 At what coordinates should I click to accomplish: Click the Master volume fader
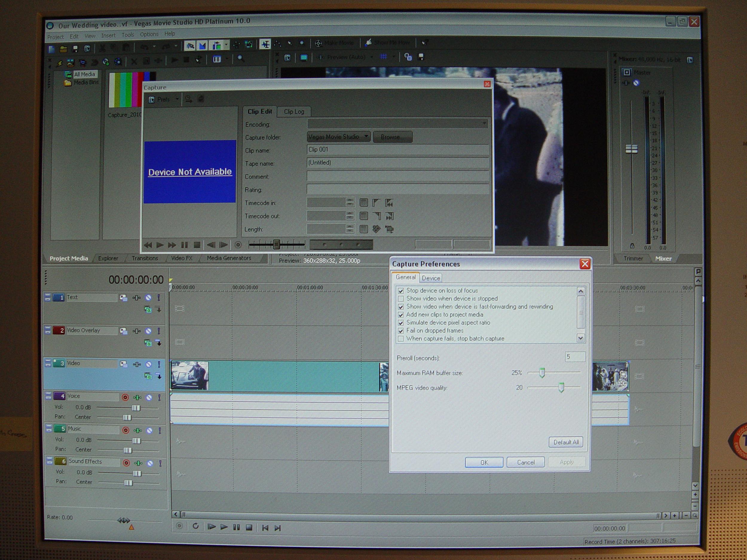[631, 149]
